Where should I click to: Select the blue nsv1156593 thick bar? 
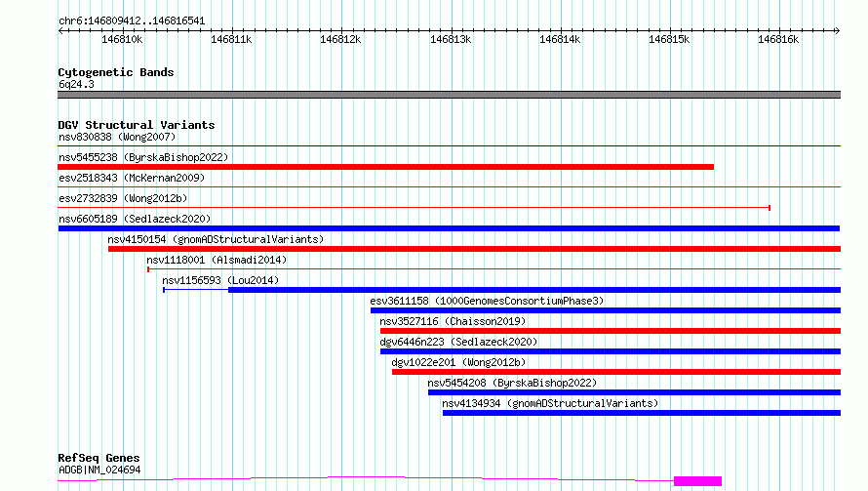pos(534,290)
